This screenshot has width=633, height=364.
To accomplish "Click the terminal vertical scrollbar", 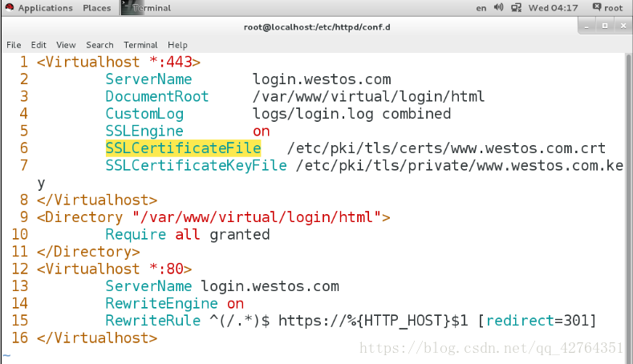I will point(628,208).
